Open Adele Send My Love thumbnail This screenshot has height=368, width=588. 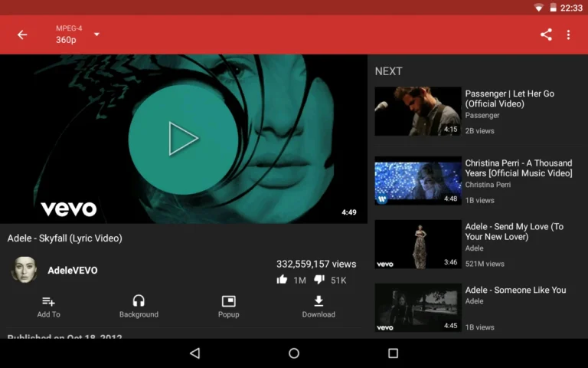[418, 244]
